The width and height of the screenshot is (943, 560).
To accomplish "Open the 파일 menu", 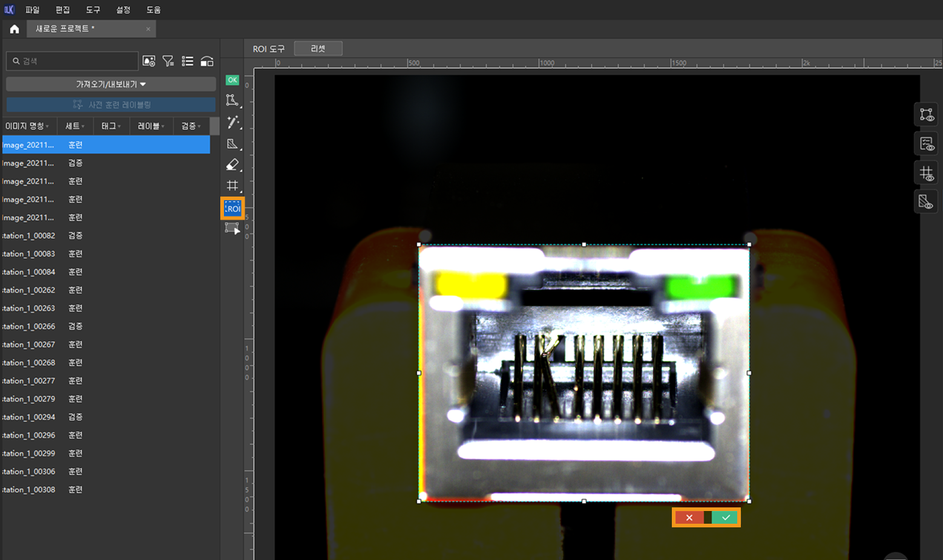I will click(32, 10).
